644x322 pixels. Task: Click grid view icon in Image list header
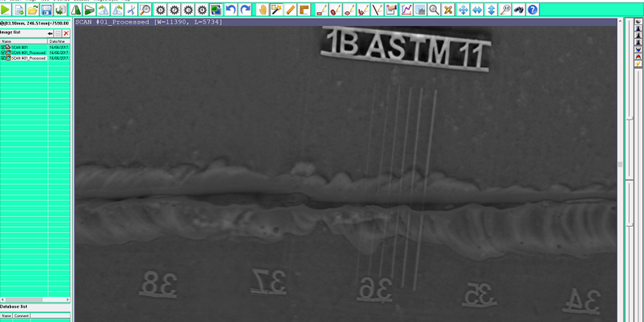(58, 33)
